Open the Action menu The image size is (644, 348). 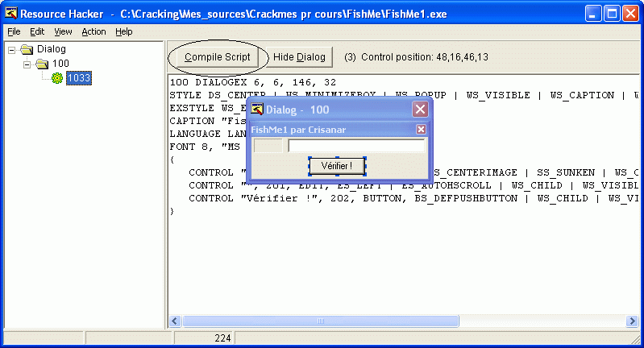[93, 31]
